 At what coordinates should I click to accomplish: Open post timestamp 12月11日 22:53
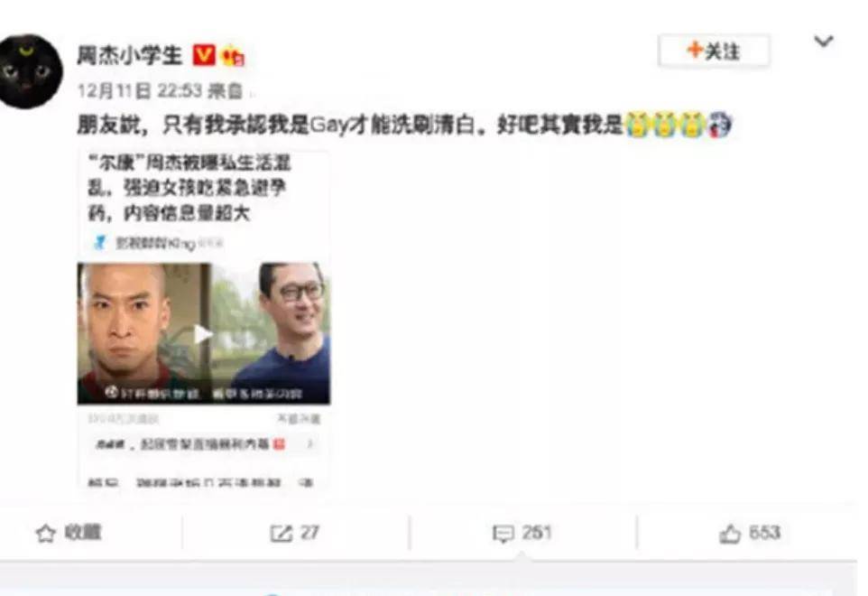pyautogui.click(x=140, y=90)
